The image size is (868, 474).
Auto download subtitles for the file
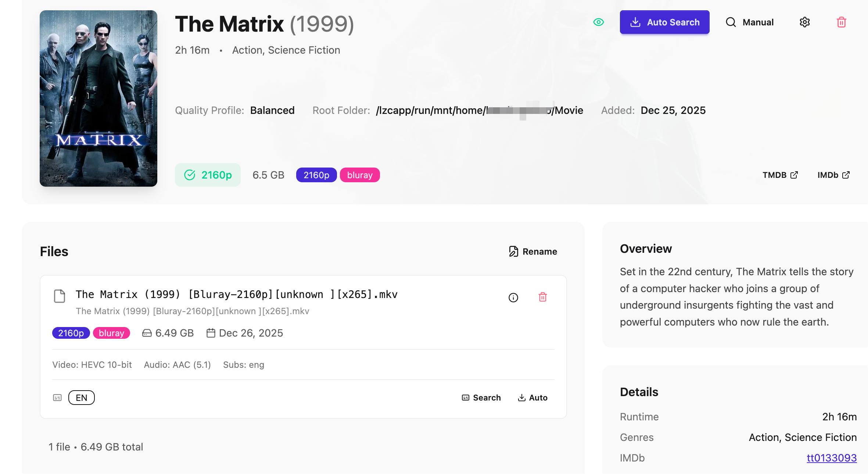point(532,398)
